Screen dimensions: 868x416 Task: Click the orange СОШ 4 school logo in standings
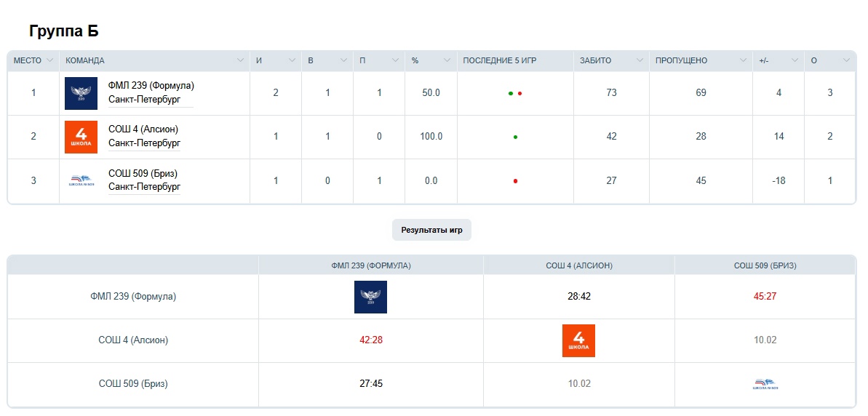(81, 137)
